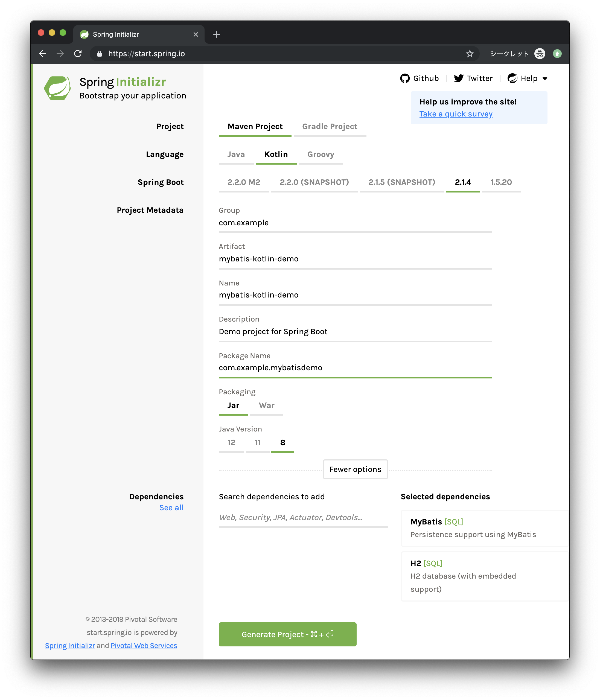Collapse options using Fewer options

[355, 469]
